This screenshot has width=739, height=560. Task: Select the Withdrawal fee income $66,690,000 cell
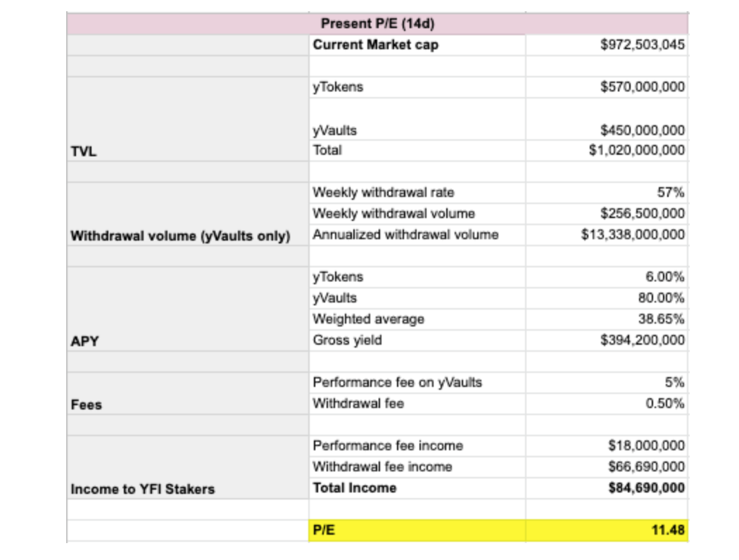point(607,467)
